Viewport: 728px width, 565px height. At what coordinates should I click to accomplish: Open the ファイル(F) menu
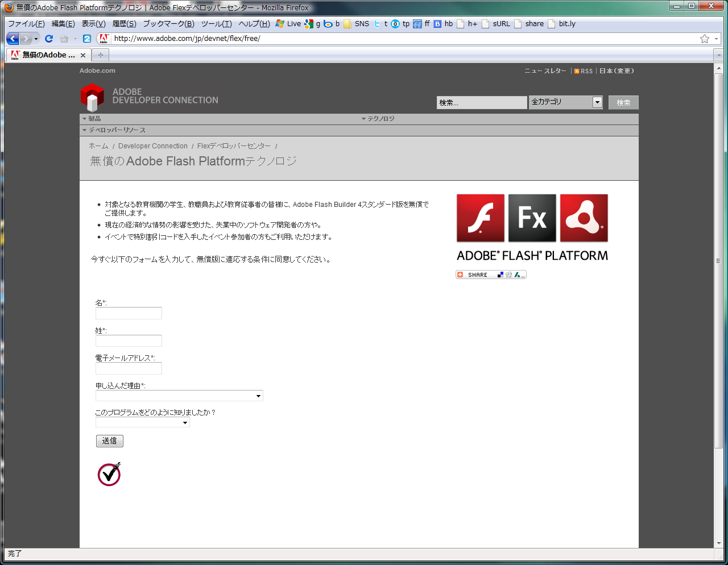pos(26,24)
